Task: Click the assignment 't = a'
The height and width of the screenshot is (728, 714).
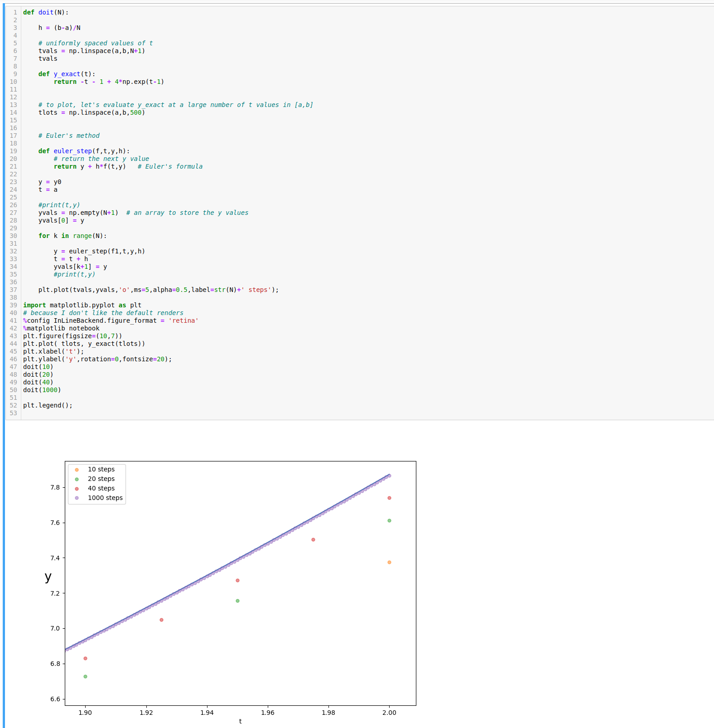Action: tap(48, 189)
